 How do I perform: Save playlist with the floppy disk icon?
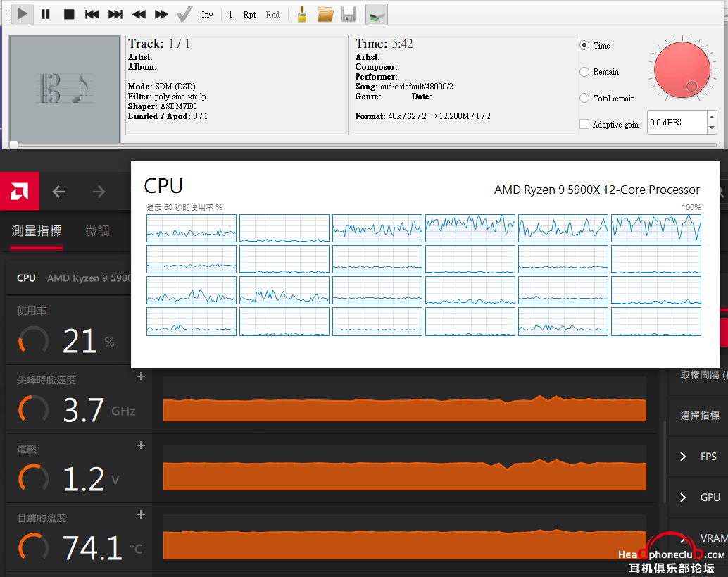tap(349, 14)
